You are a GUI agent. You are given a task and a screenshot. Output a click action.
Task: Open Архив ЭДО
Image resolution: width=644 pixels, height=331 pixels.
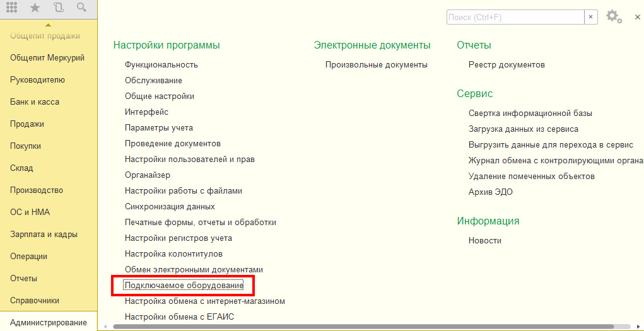coord(491,192)
